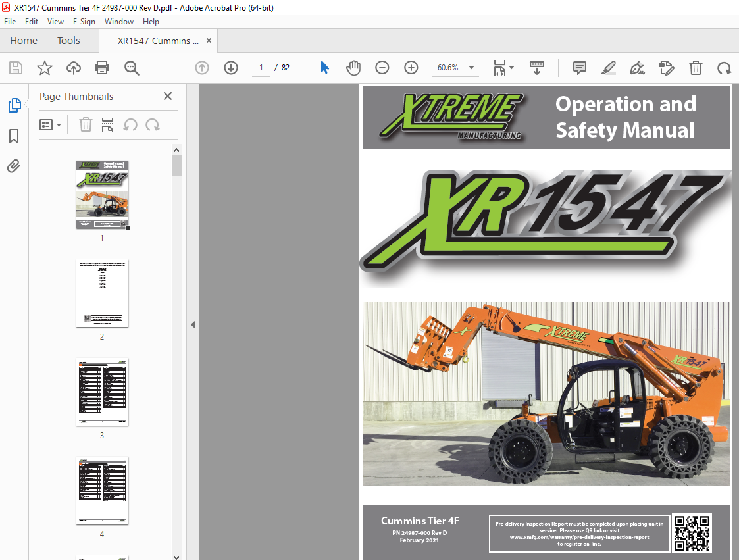
Task: Open the fit page options arrow
Action: (512, 68)
